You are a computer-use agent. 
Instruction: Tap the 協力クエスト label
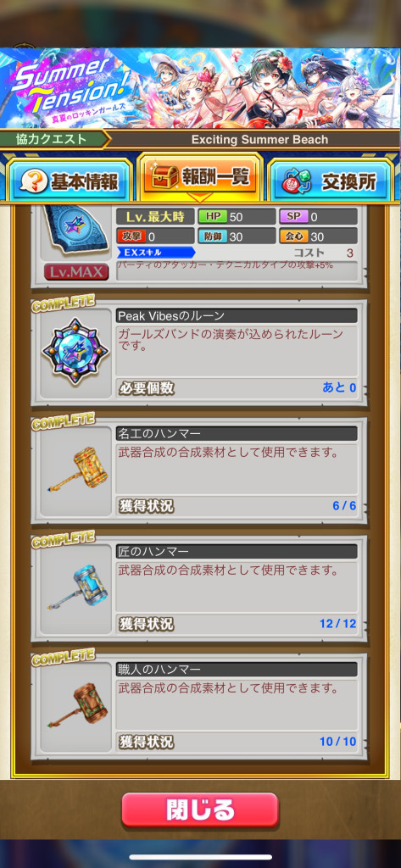point(52,140)
